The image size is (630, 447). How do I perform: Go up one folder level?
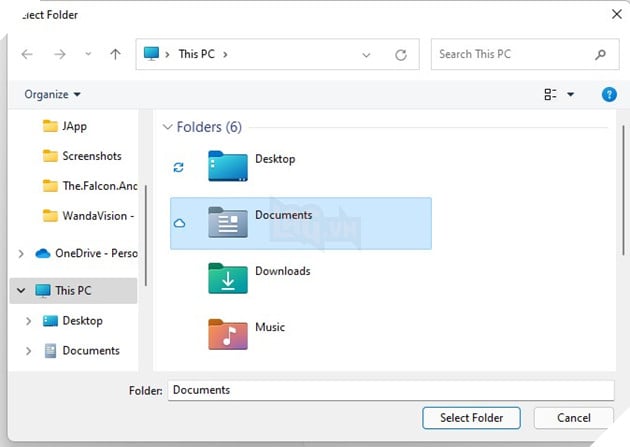(x=115, y=54)
